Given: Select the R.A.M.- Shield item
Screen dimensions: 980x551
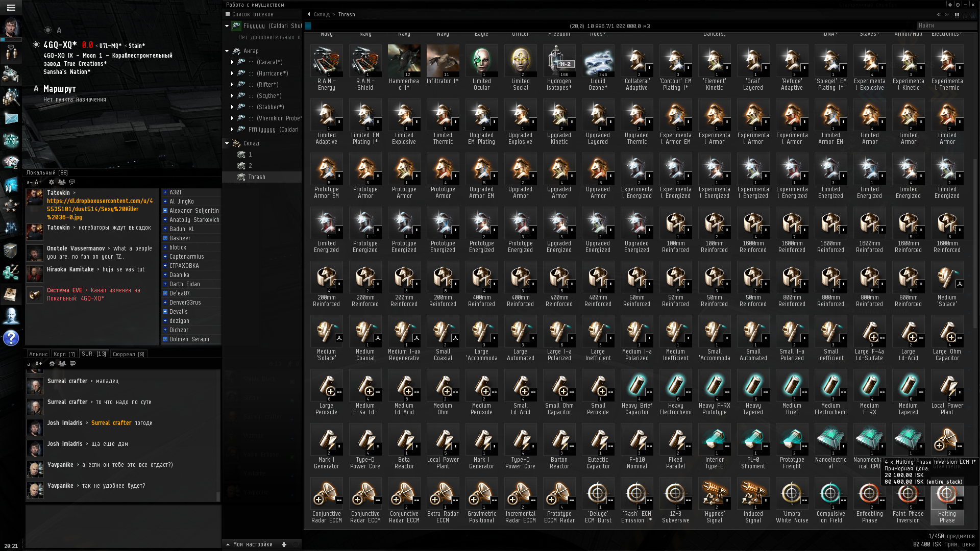Looking at the screenshot, I should [x=365, y=67].
